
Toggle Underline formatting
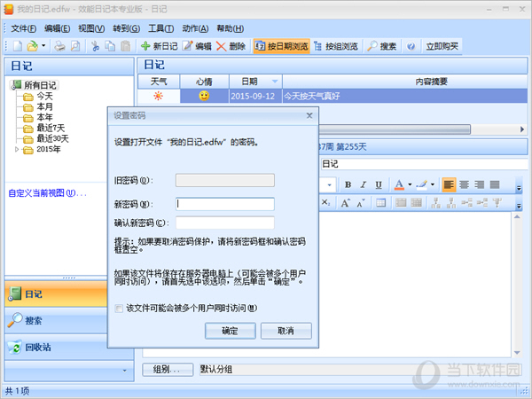coord(379,184)
